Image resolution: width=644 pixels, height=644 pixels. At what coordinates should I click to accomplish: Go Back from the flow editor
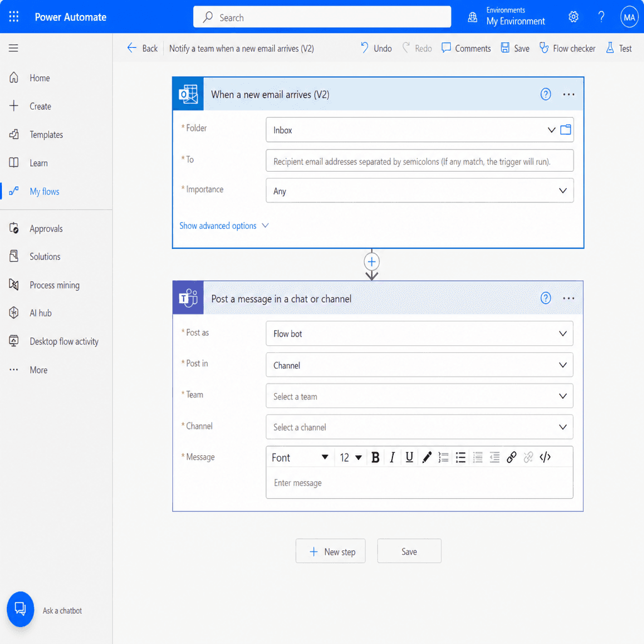(142, 48)
